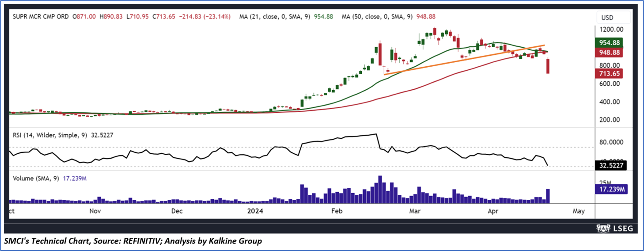Click the MA (50, close, 0, SMA, 9) legend
Screen dimensions: 644x251
[377, 17]
